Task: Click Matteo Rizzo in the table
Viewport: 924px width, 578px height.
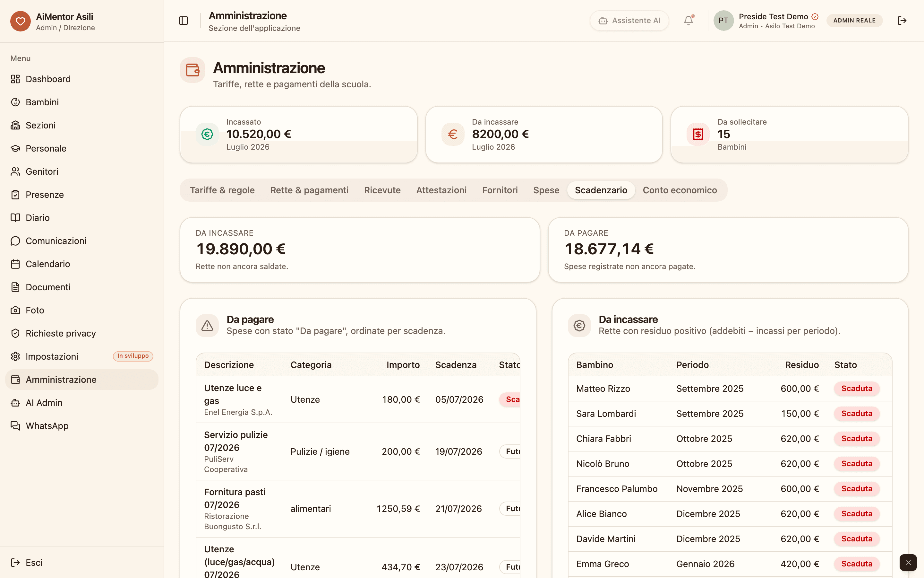Action: [x=603, y=389]
